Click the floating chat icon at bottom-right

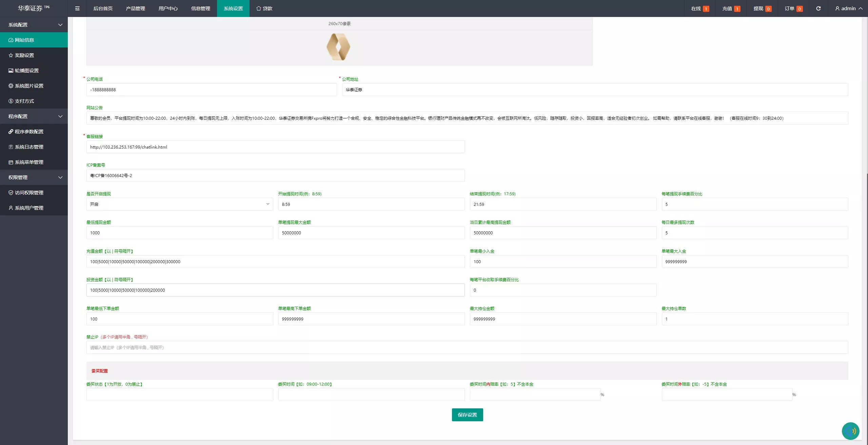pyautogui.click(x=850, y=431)
